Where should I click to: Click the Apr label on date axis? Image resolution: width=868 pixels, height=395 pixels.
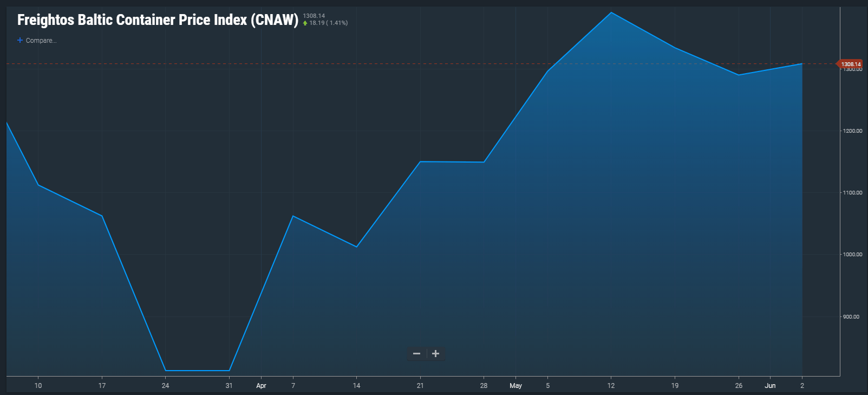pyautogui.click(x=261, y=386)
